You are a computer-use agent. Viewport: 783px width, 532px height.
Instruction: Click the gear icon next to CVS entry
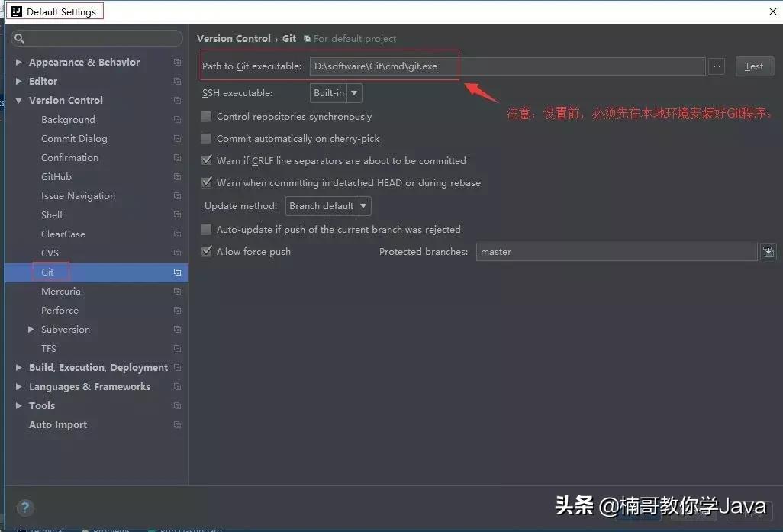click(x=176, y=253)
